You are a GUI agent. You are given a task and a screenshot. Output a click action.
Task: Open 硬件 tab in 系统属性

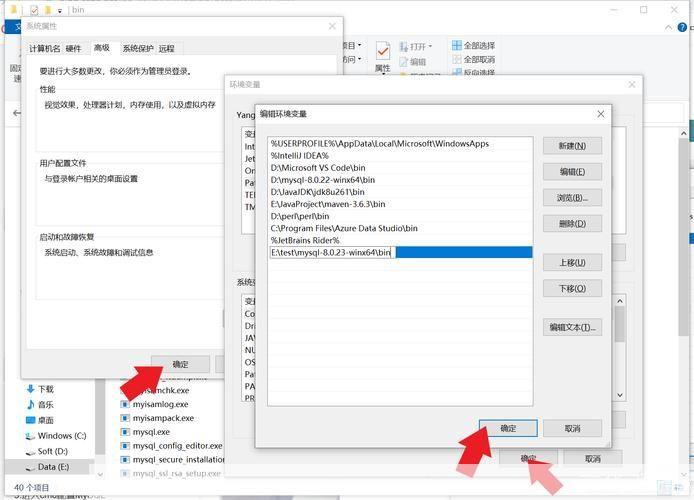click(x=73, y=48)
